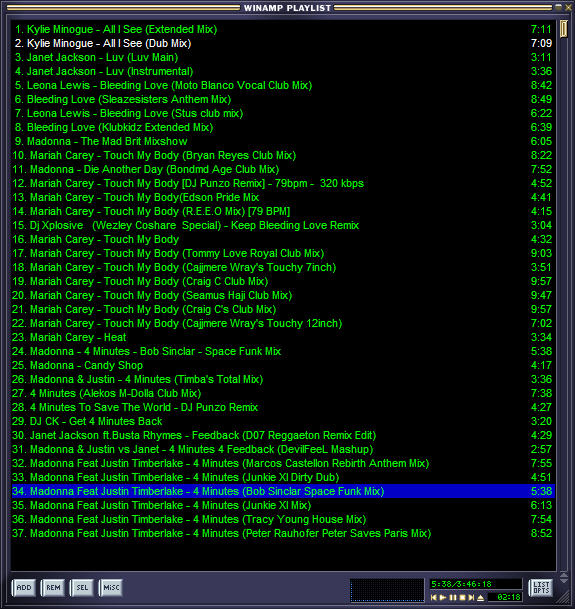575x609 pixels.
Task: Open the ADD menu button
Action: pos(24,588)
